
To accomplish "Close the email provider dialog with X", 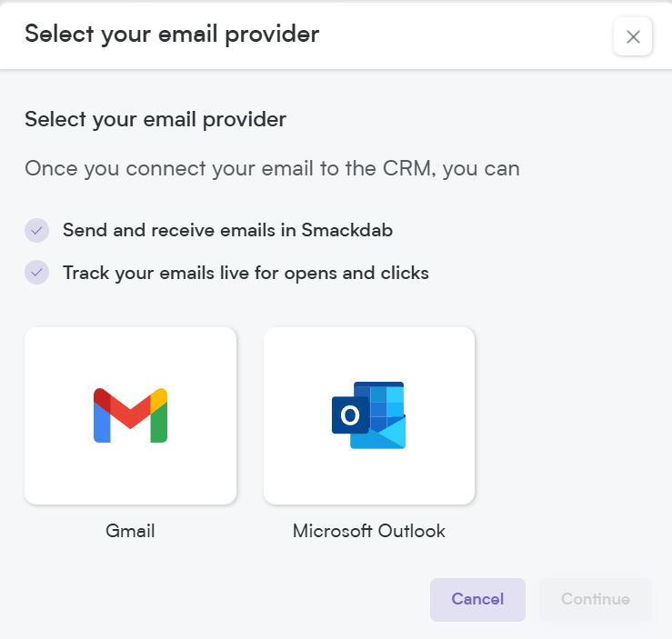I will [x=633, y=37].
